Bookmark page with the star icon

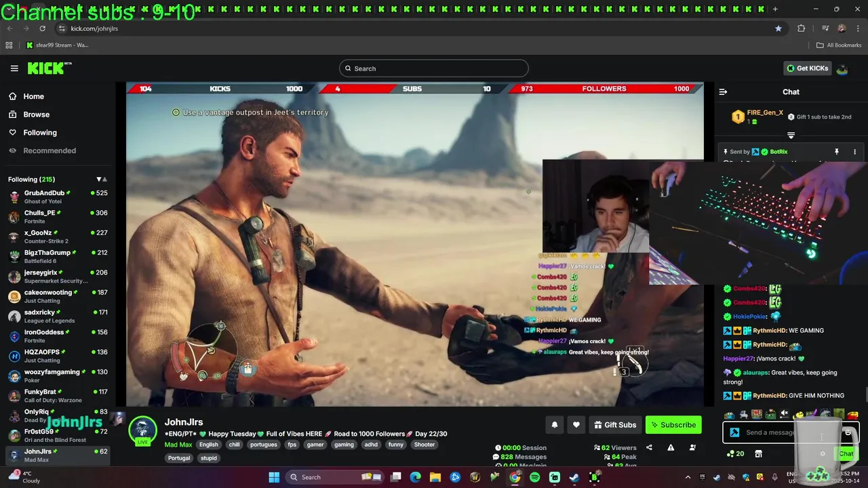click(778, 28)
